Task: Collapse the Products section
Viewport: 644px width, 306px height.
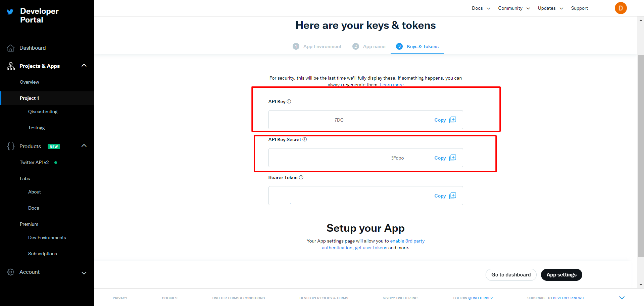Action: (x=84, y=146)
